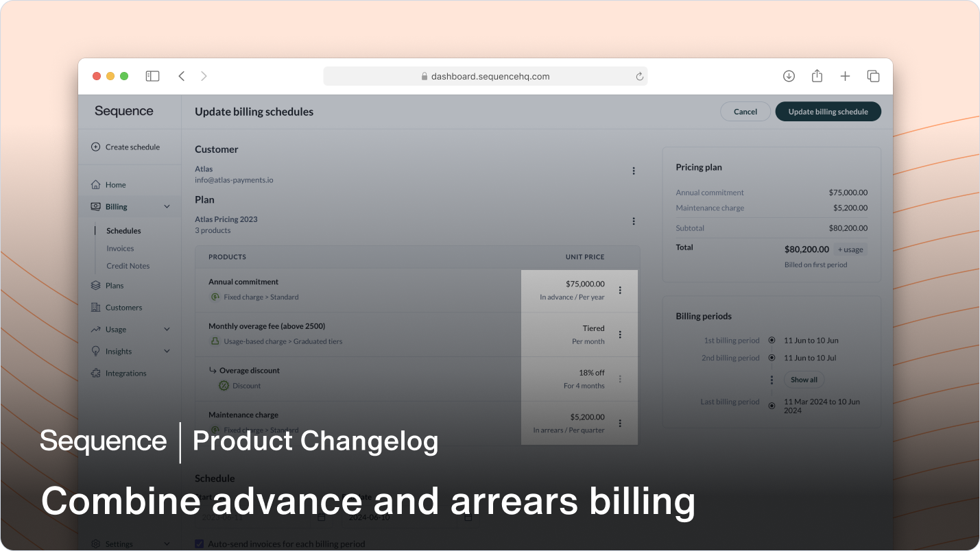Uncheck Auto-send invoices for each billing period
The height and width of the screenshot is (551, 980).
[199, 543]
